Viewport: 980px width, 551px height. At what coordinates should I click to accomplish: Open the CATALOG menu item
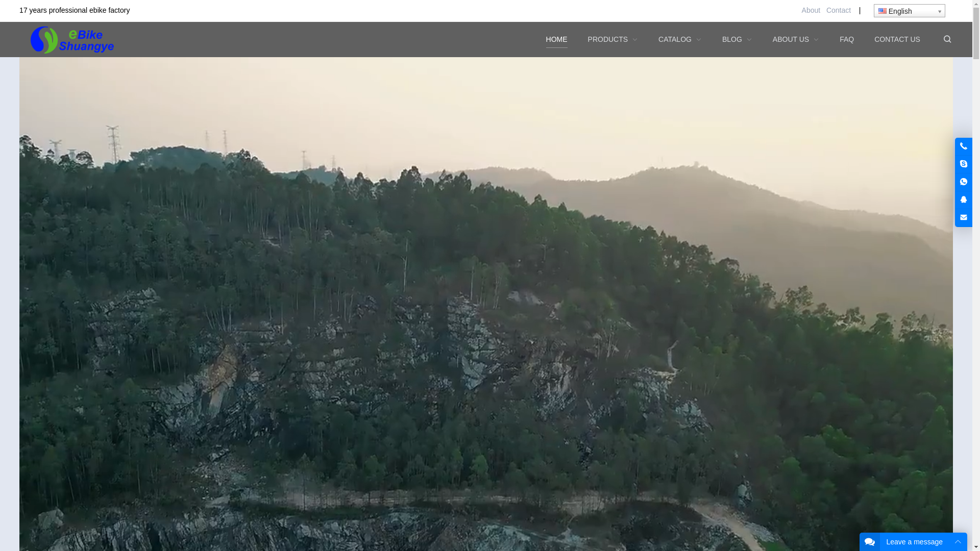675,39
